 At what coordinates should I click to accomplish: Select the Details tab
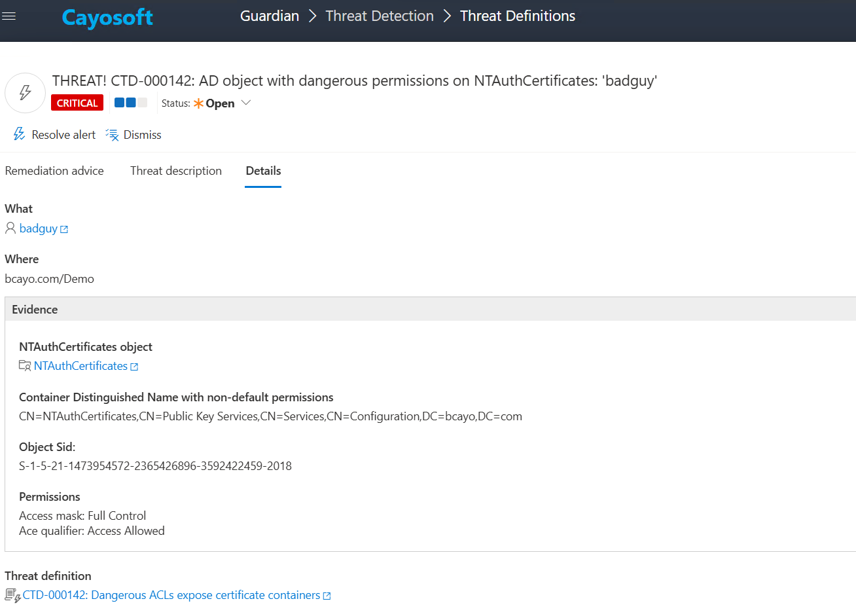(263, 171)
